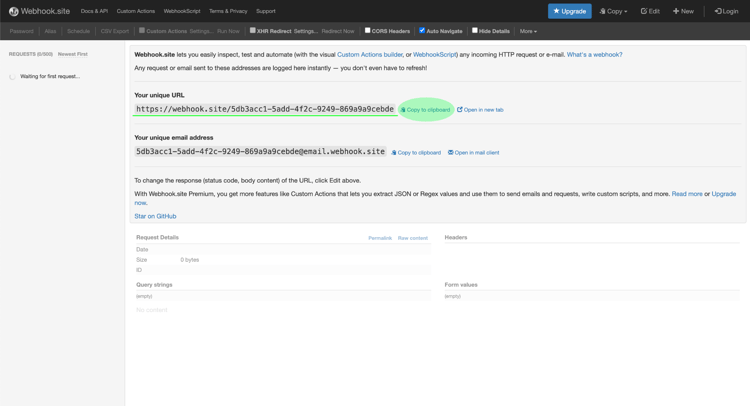Click Run Now in the toolbar
The width and height of the screenshot is (750, 406).
[x=228, y=31]
